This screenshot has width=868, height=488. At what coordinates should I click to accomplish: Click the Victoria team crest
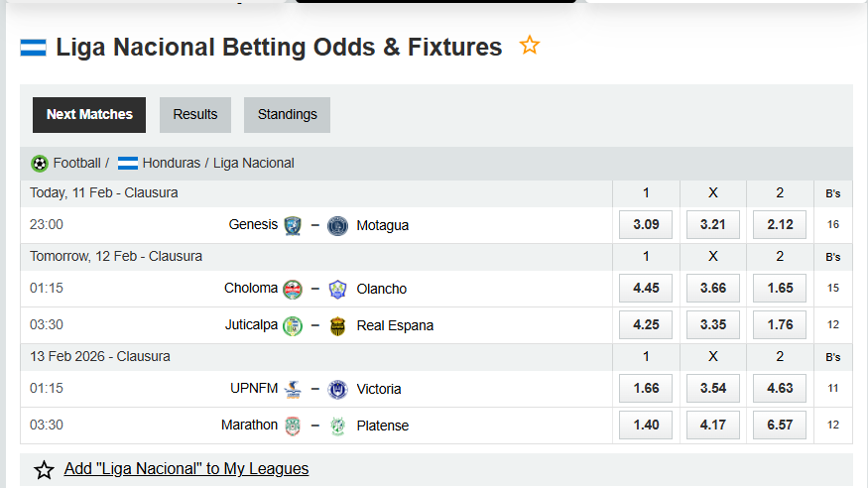[x=337, y=389]
